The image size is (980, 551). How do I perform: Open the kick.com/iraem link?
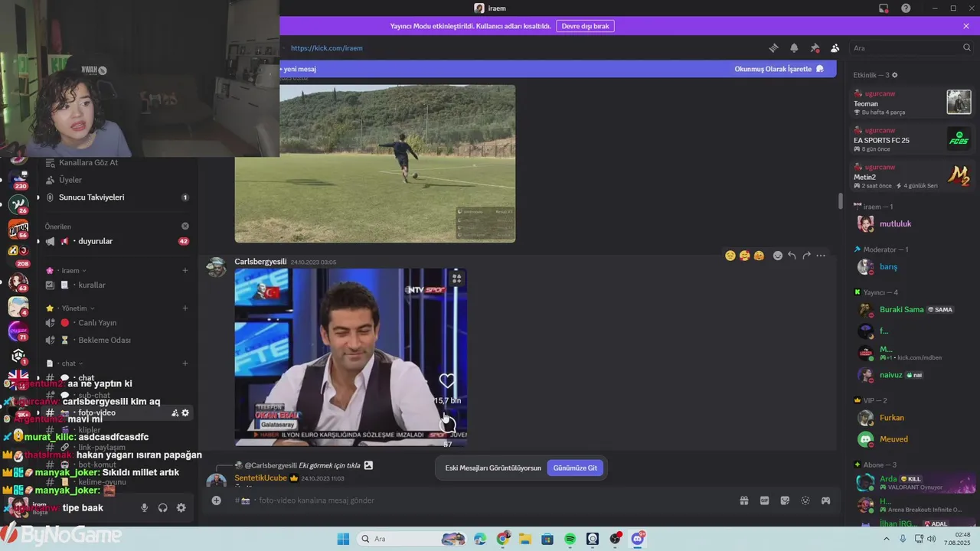point(326,48)
